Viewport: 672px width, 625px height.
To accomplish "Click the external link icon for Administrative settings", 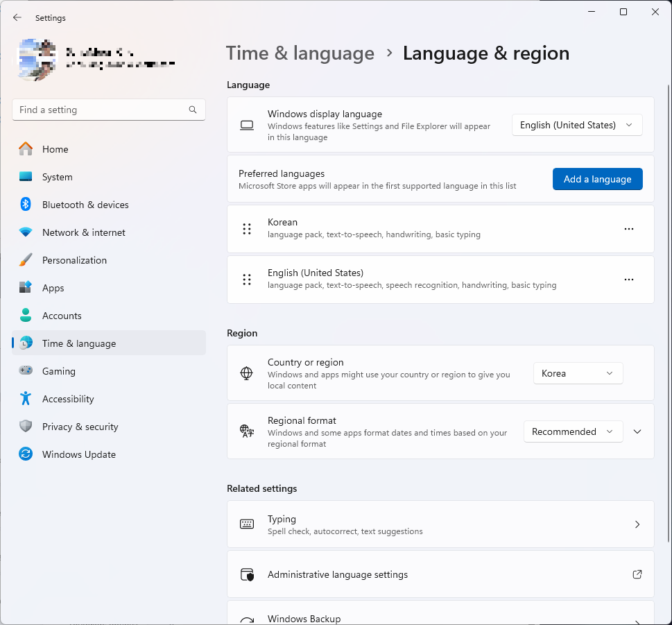I will tap(637, 574).
